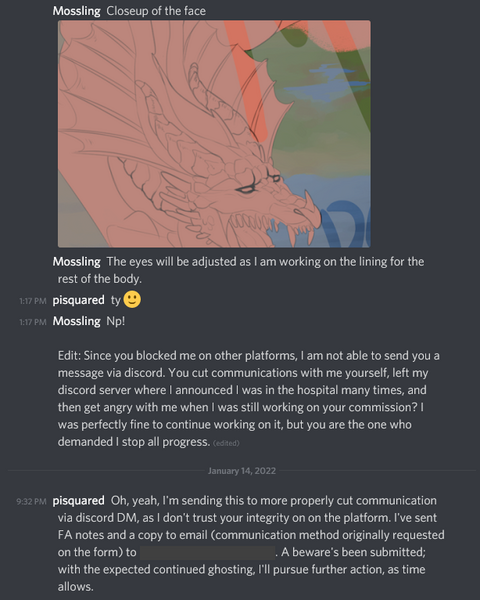The image size is (480, 600).
Task: Click the 1:17 PM timestamp beside Mossling
Action: 33,322
